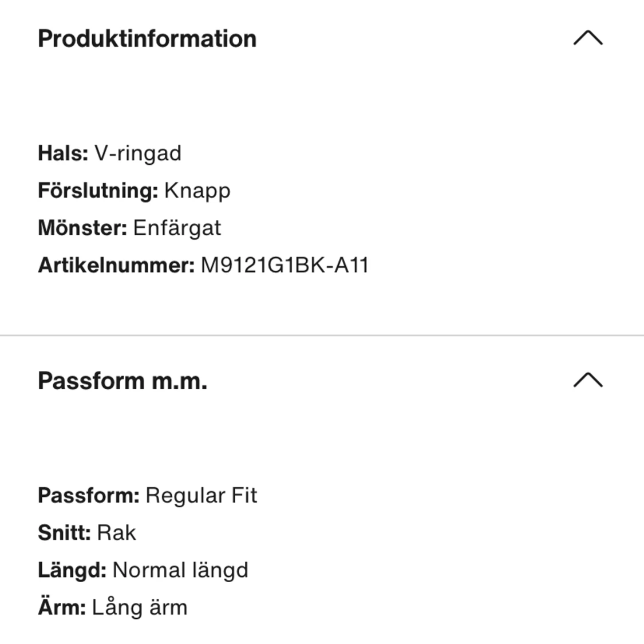Click the bold Passform label before Regular Fit

pyautogui.click(x=89, y=496)
